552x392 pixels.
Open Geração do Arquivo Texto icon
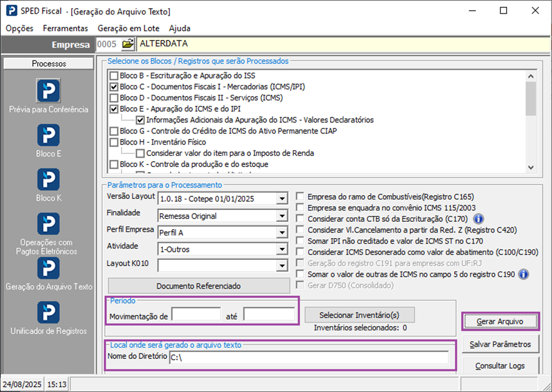(48, 269)
